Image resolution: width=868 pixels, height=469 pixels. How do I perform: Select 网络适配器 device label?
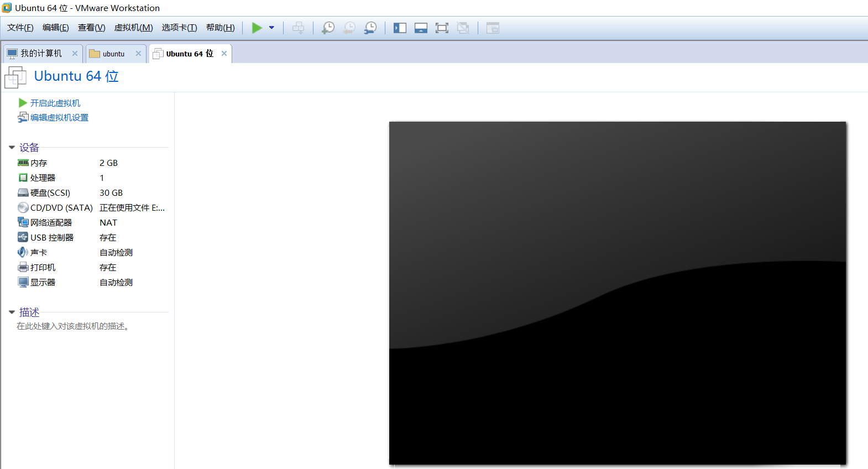click(51, 222)
